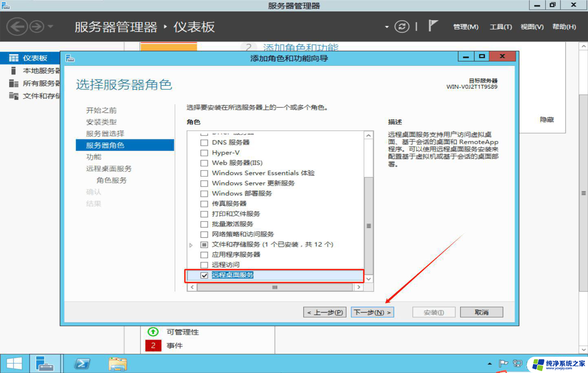
Task: Toggle the 文件和存储服务 checkbox
Action: tap(204, 245)
